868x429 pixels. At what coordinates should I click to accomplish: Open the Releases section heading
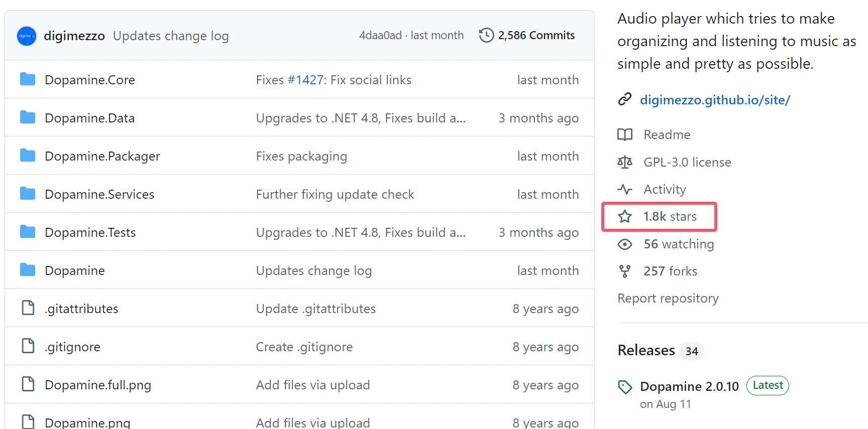click(646, 350)
